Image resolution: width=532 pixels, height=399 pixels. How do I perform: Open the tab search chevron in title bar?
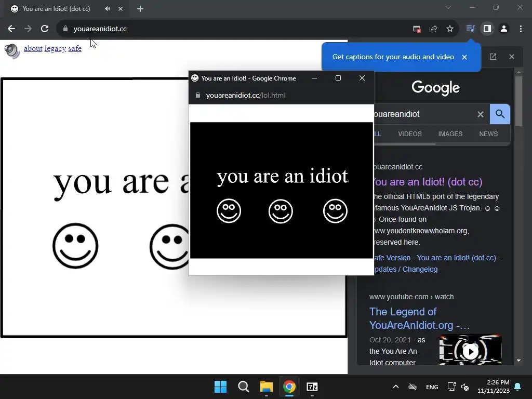pos(448,7)
